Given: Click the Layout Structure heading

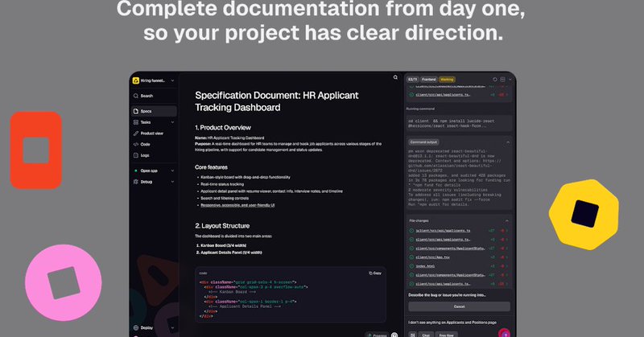Looking at the screenshot, I should click(x=222, y=226).
